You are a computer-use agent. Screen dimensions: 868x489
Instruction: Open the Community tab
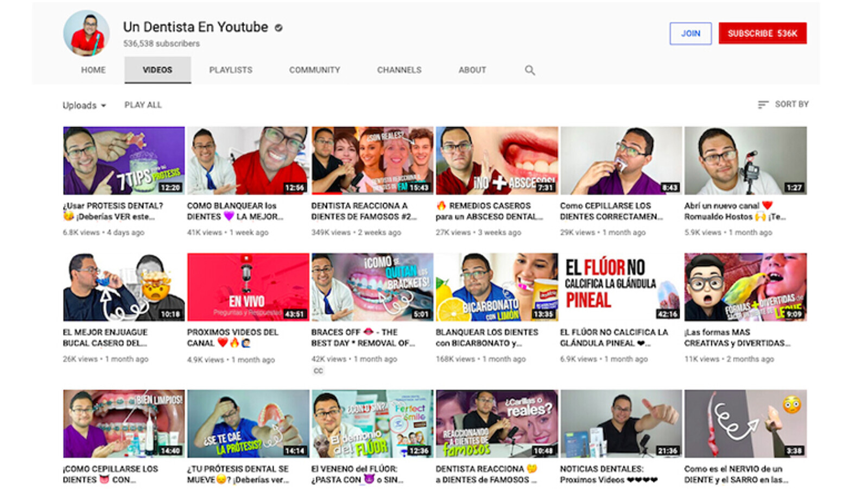pyautogui.click(x=314, y=70)
